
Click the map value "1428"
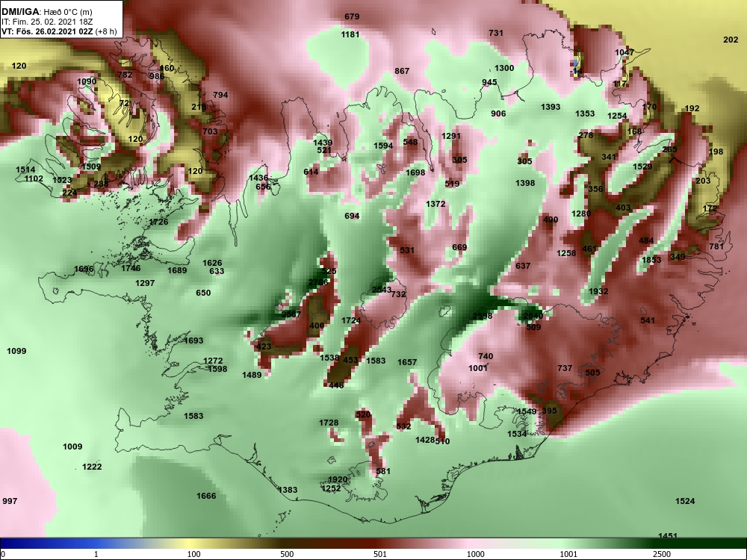click(425, 440)
